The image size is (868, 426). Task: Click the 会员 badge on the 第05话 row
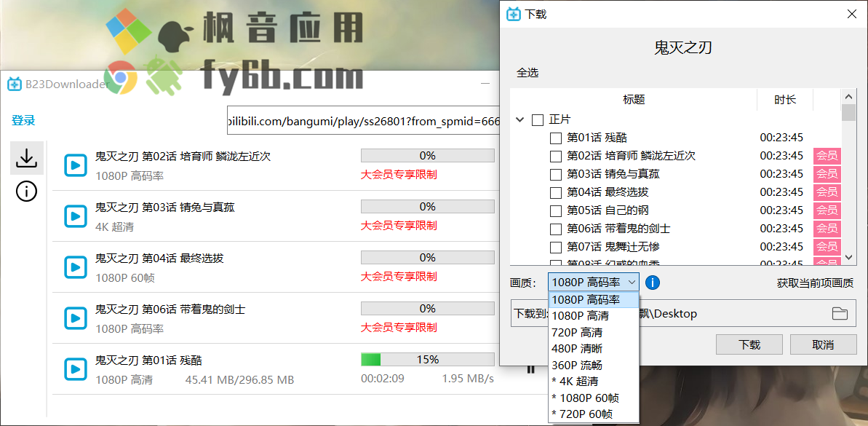coord(827,211)
